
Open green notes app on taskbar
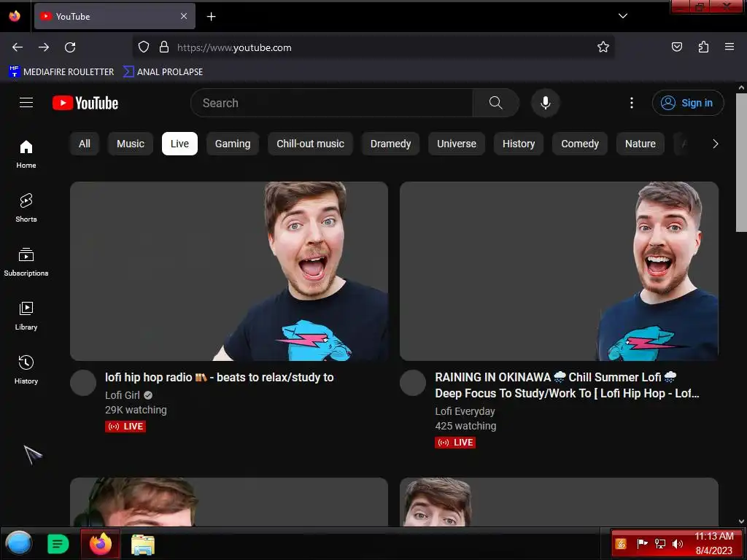point(58,544)
